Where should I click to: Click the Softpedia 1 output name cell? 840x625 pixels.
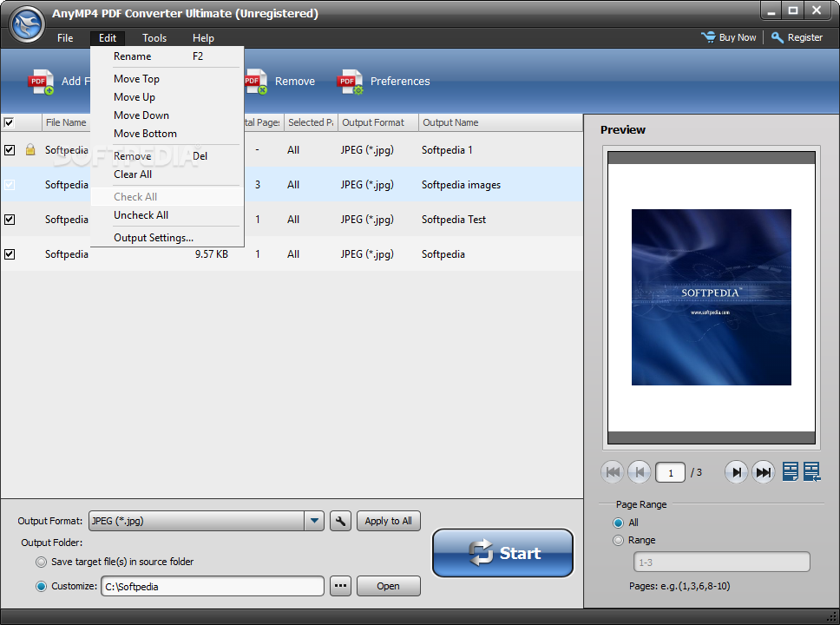[x=447, y=150]
